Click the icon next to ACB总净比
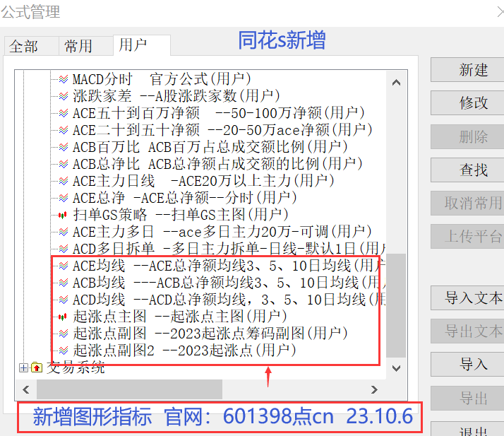 tap(64, 164)
